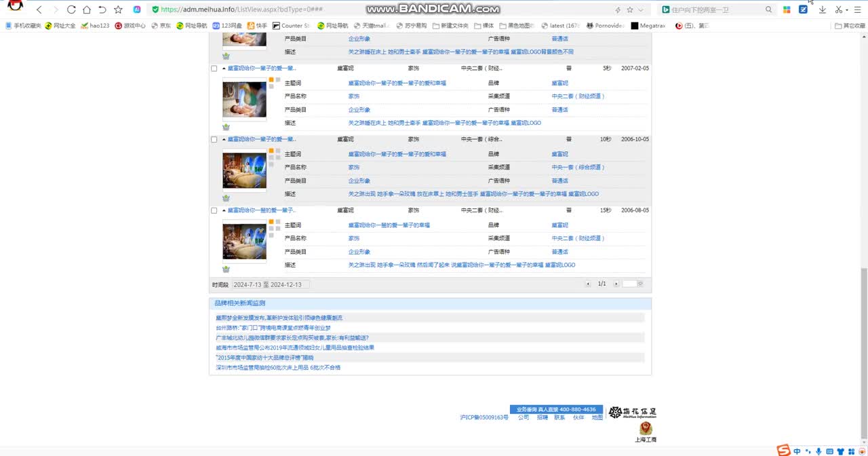Click previous page arrow in pager
The width and height of the screenshot is (868, 456).
(x=588, y=284)
